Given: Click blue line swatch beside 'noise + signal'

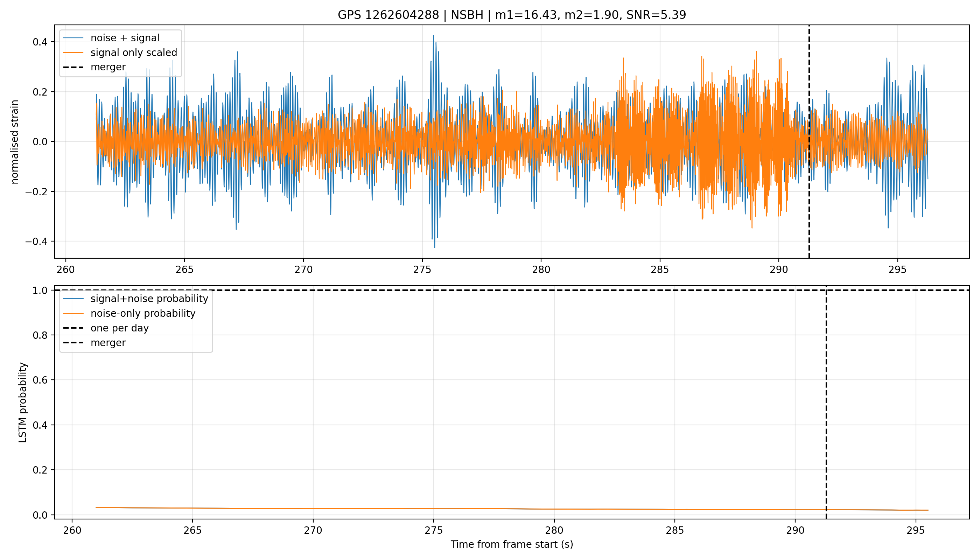Looking at the screenshot, I should tap(73, 38).
